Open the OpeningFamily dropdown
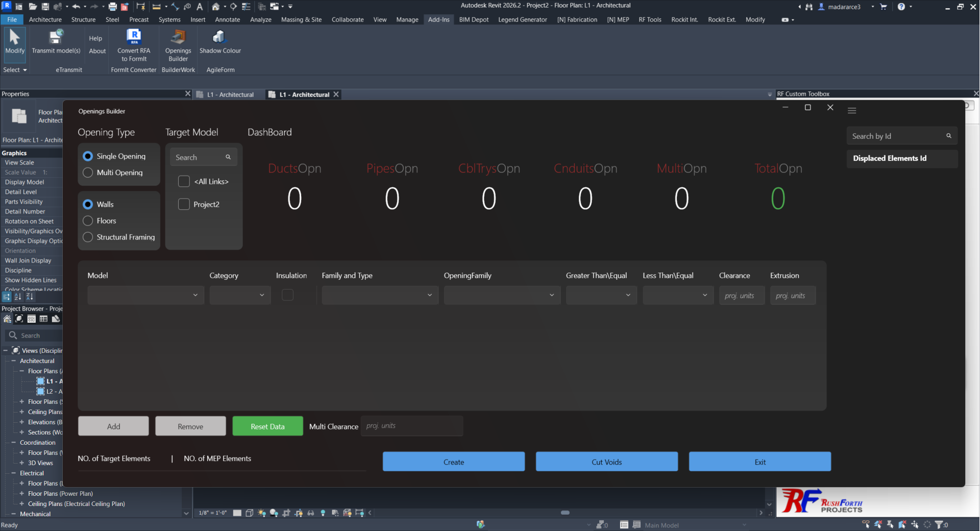Viewport: 980px width, 531px height. click(502, 295)
